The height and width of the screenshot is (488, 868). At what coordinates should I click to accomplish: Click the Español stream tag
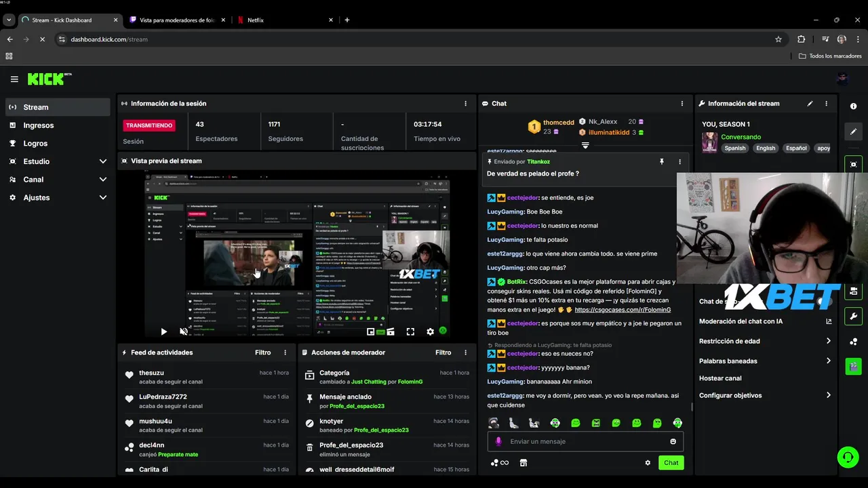click(796, 148)
